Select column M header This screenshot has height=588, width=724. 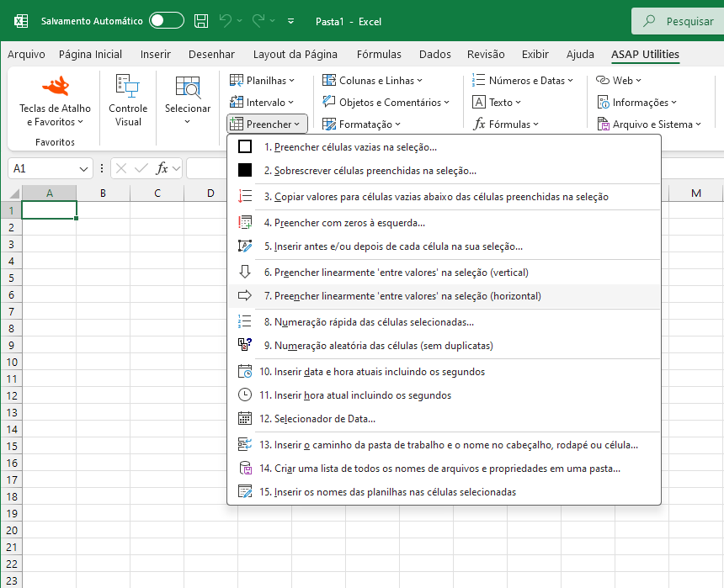696,193
